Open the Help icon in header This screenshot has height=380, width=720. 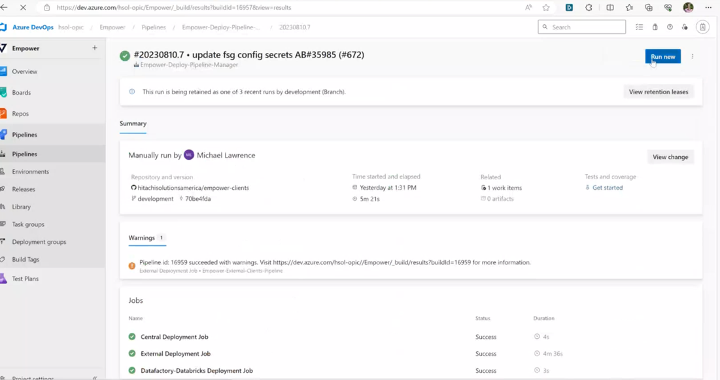(x=670, y=27)
